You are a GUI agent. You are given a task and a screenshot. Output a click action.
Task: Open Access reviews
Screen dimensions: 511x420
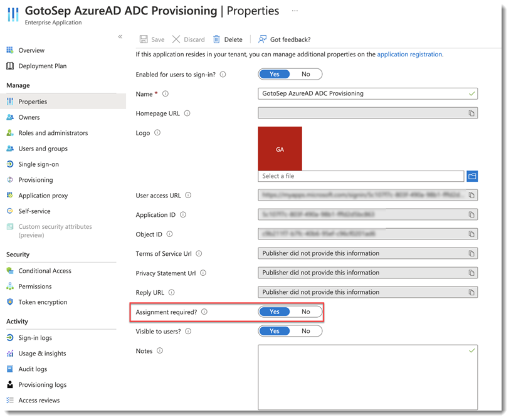[39, 401]
